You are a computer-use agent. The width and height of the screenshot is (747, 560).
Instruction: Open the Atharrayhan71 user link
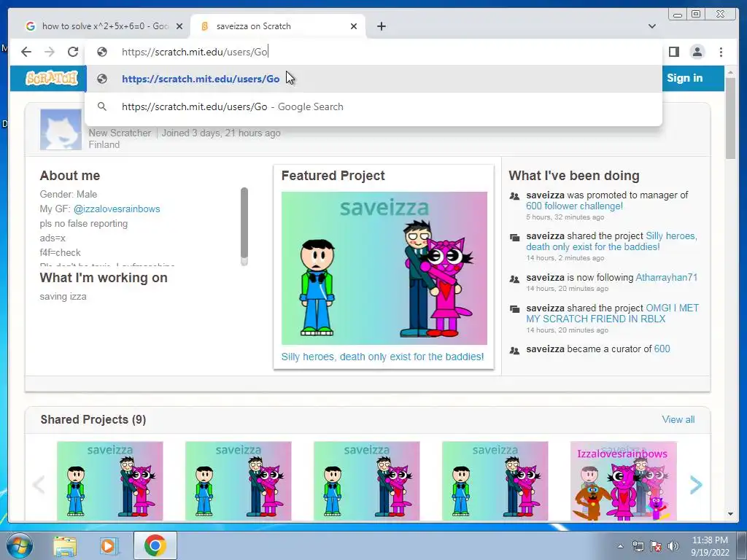[x=667, y=278]
